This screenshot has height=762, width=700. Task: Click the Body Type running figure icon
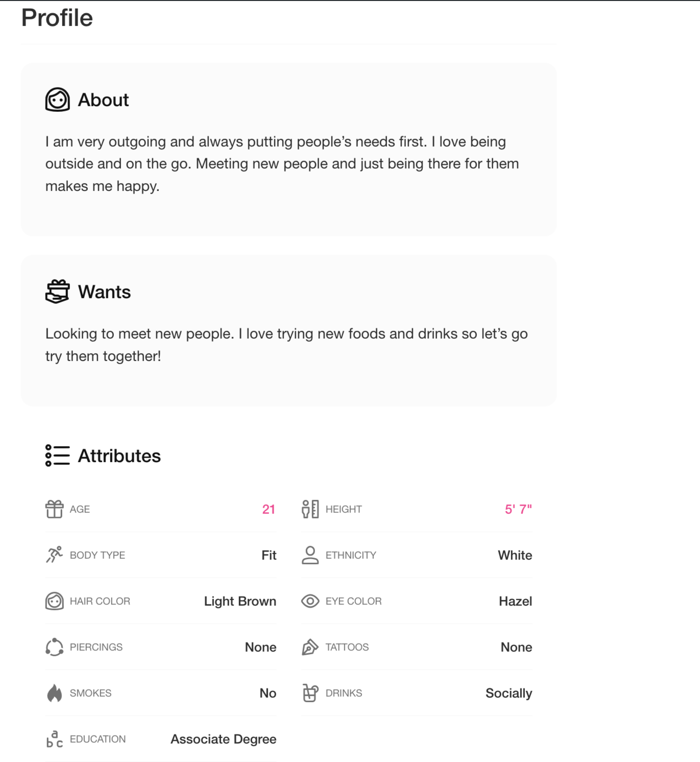[x=54, y=555]
